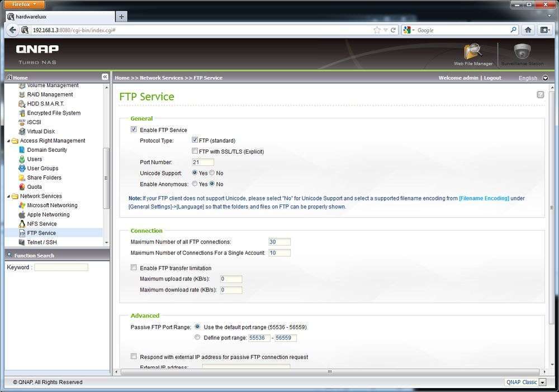Check Respond with external IP address option
Image resolution: width=559 pixels, height=392 pixels.
(x=134, y=356)
